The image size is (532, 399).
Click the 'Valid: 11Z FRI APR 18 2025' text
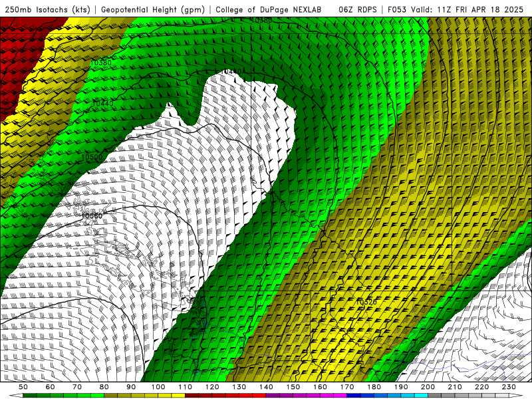[x=467, y=10]
